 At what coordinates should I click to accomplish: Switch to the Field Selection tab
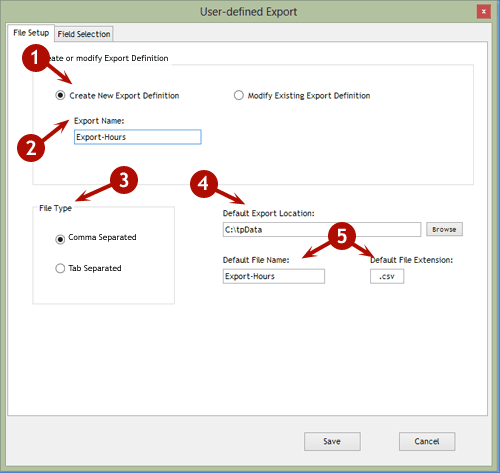click(x=84, y=34)
